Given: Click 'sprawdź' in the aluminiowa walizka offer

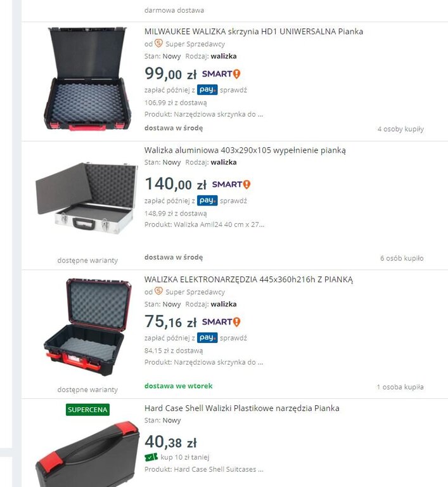Looking at the screenshot, I should [233, 201].
